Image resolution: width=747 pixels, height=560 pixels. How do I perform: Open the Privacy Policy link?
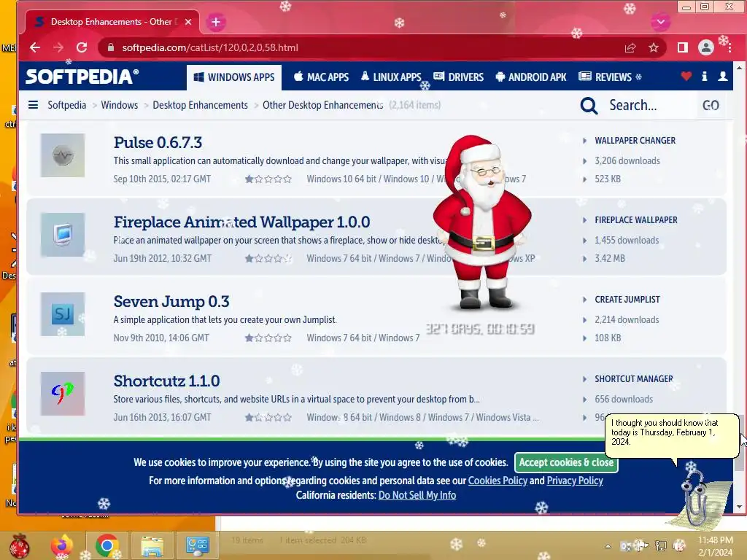pos(575,481)
